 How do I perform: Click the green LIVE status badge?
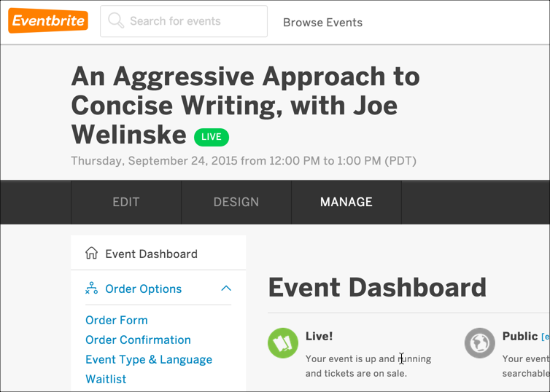click(x=212, y=136)
